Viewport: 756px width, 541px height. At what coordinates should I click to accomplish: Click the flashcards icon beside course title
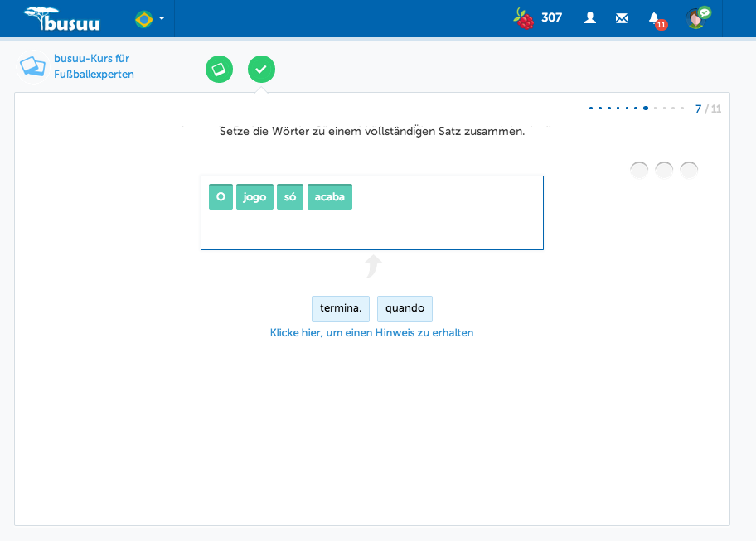tap(33, 66)
